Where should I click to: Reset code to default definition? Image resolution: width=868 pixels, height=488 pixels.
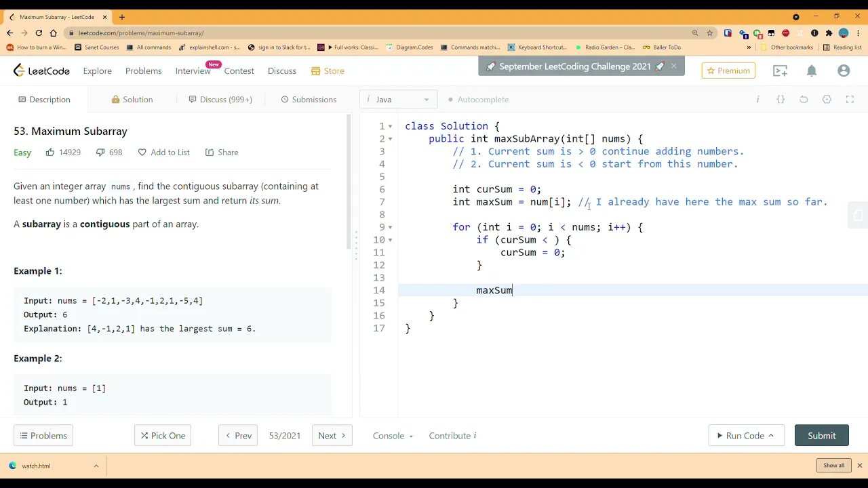tap(804, 100)
